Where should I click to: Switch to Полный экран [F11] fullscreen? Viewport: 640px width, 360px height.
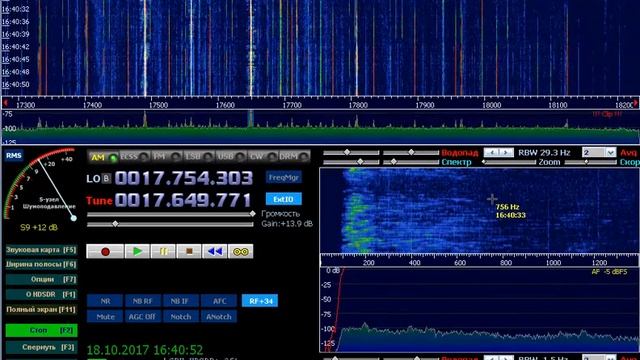tap(41, 309)
